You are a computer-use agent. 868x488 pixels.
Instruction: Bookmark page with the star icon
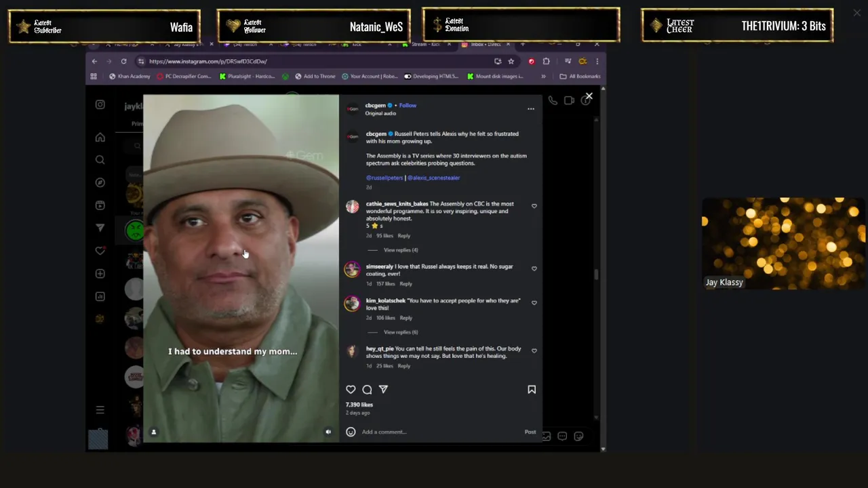click(x=511, y=61)
